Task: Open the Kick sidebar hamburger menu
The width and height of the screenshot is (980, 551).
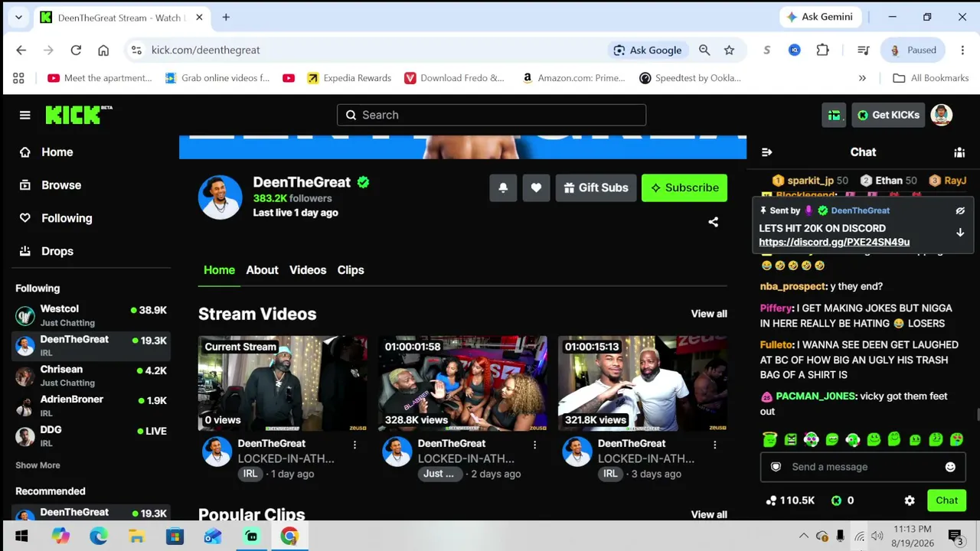Action: tap(24, 115)
